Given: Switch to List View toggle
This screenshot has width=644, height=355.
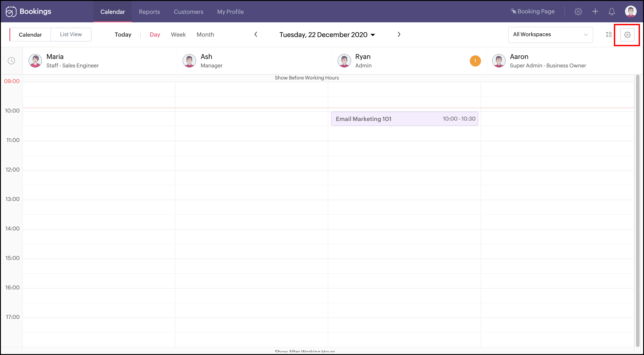Looking at the screenshot, I should tap(71, 35).
